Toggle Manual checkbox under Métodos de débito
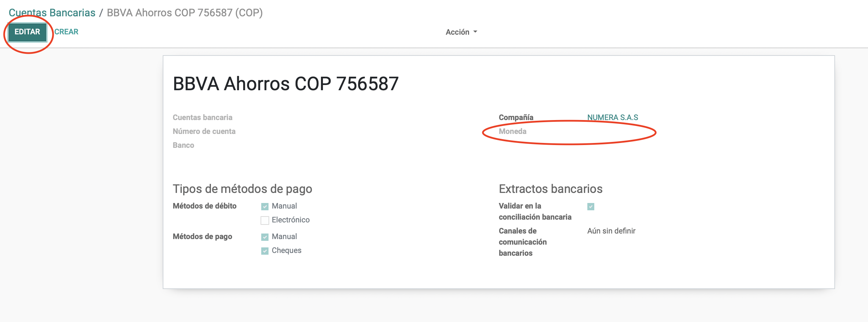 point(265,206)
